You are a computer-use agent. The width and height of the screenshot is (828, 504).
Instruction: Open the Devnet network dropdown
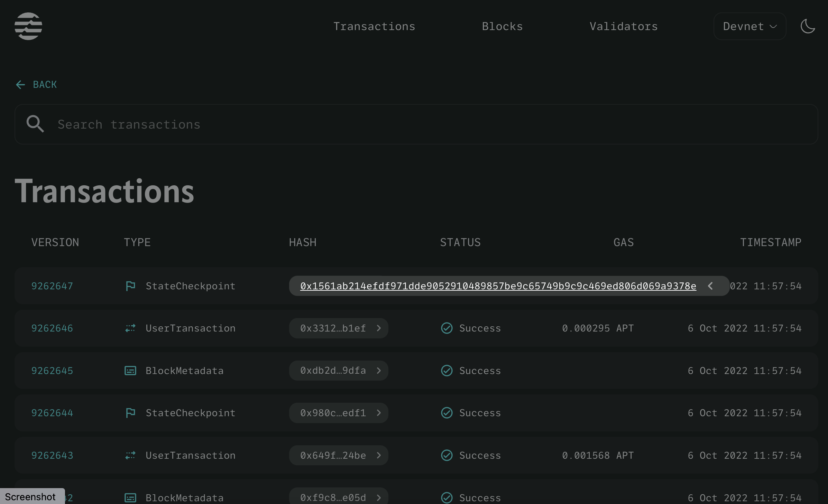[749, 26]
